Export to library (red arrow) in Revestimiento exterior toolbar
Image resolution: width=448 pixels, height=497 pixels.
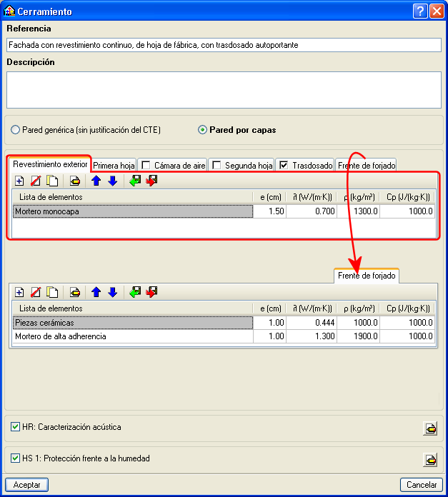(x=151, y=181)
